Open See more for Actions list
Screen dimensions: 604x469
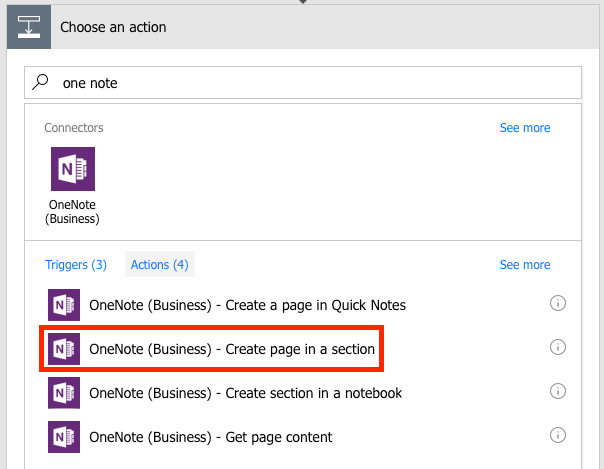click(x=525, y=265)
